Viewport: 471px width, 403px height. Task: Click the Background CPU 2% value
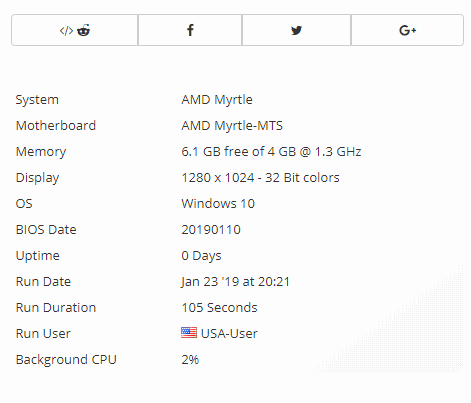(x=190, y=360)
